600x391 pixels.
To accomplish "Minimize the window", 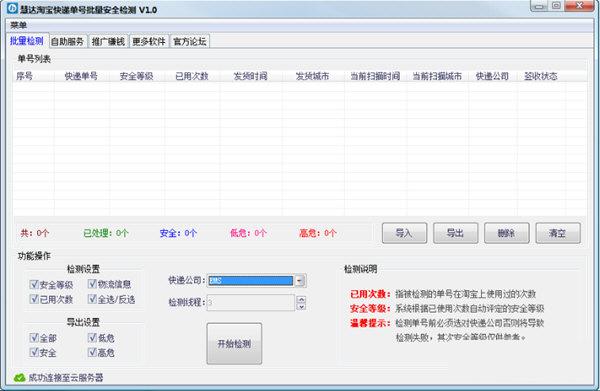I will pos(539,6).
